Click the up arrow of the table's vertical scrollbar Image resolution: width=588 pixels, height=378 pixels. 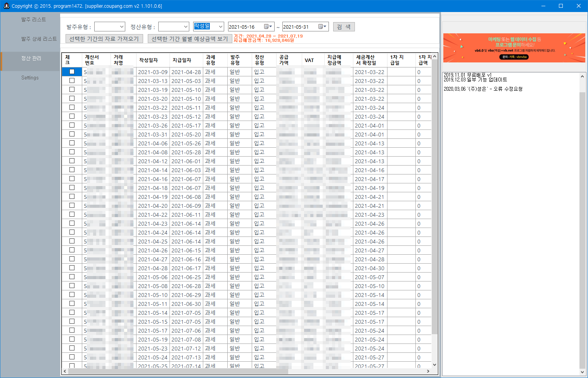434,55
